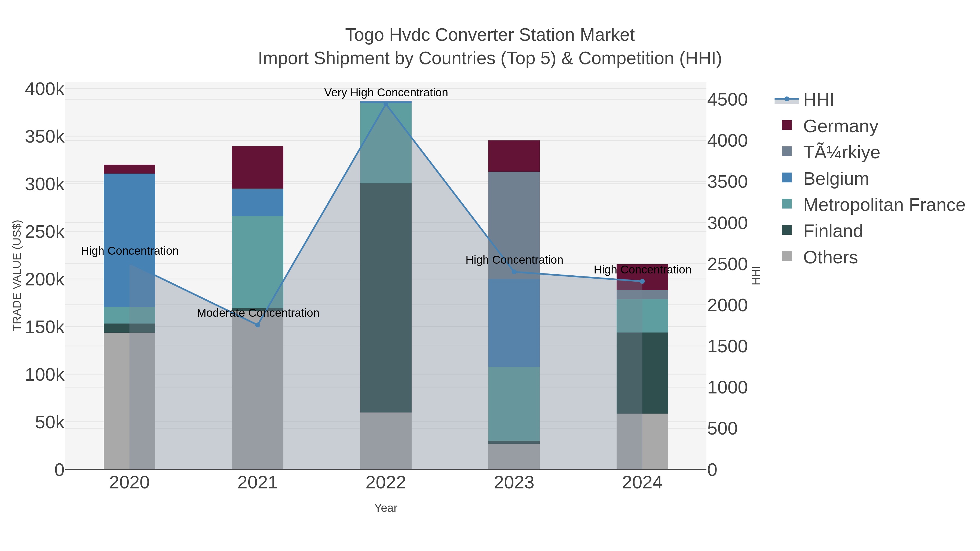Select the 2023 HHI data point

tap(514, 272)
